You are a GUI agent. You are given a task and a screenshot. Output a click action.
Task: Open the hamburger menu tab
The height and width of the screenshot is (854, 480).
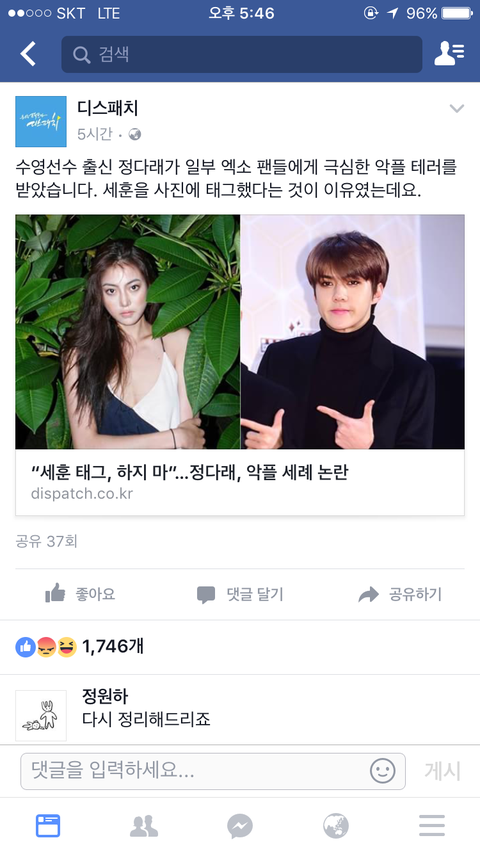tap(432, 826)
